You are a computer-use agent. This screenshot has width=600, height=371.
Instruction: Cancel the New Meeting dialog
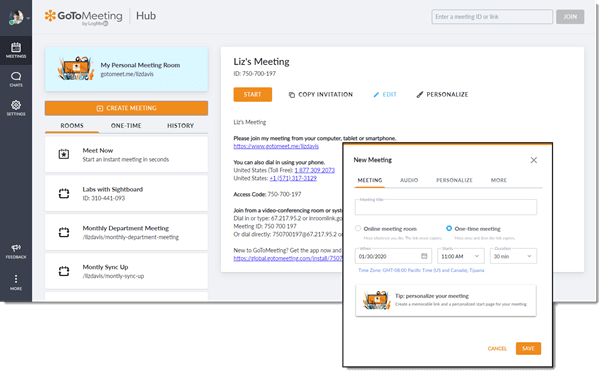click(x=497, y=348)
